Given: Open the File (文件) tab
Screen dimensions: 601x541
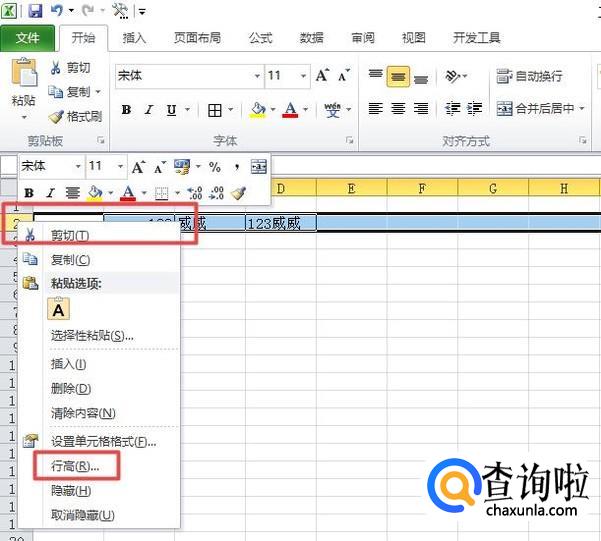Looking at the screenshot, I should (27, 38).
